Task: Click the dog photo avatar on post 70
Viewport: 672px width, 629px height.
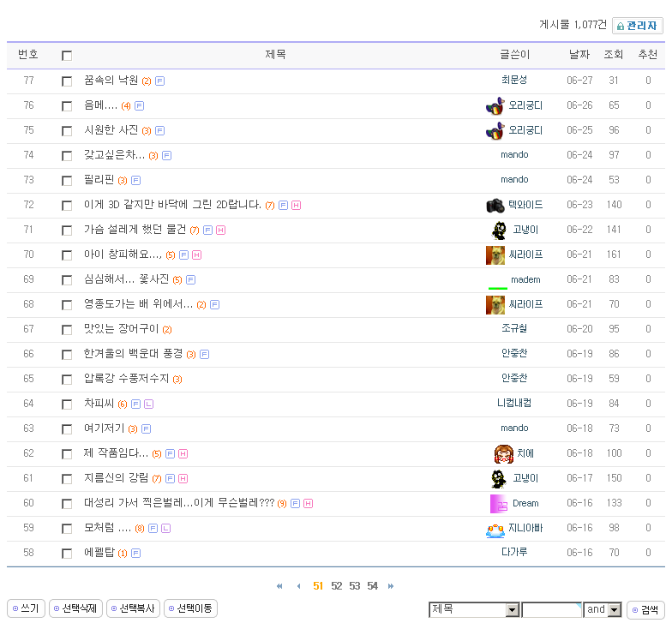Action: pyautogui.click(x=495, y=255)
